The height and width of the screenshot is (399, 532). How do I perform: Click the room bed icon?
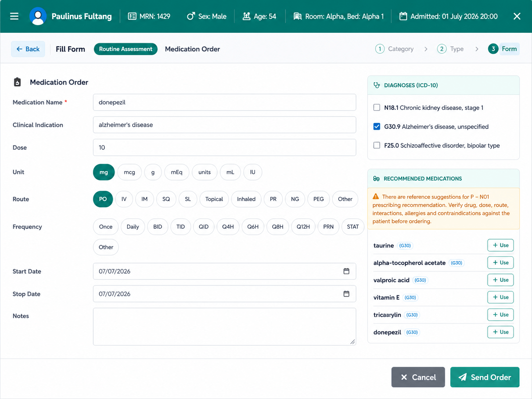coord(298,16)
